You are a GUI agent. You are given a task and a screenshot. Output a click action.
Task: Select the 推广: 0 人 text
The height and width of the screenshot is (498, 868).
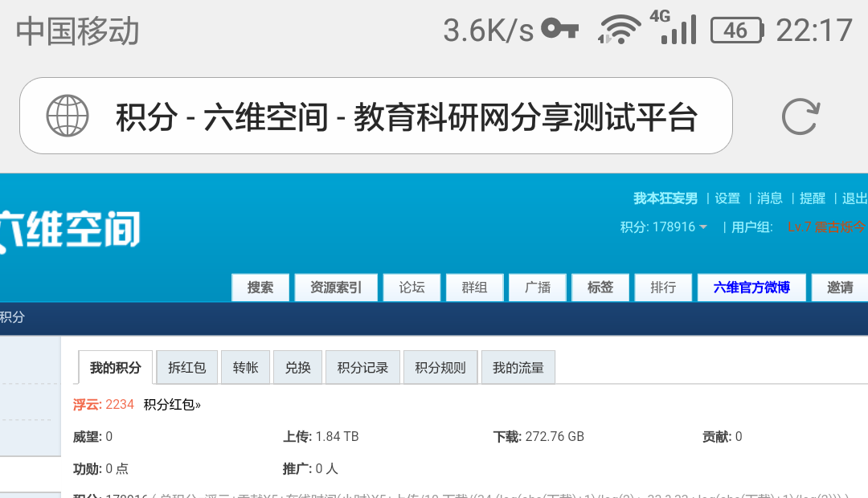310,468
